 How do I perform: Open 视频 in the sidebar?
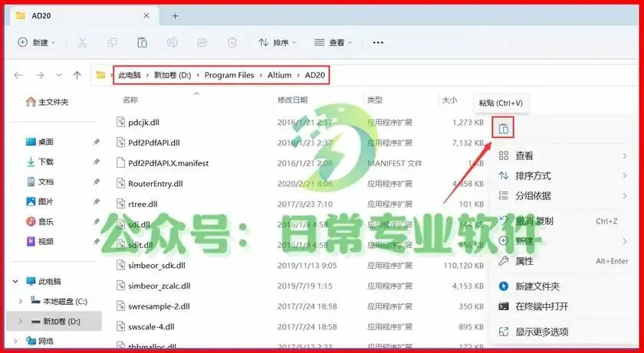[x=40, y=241]
